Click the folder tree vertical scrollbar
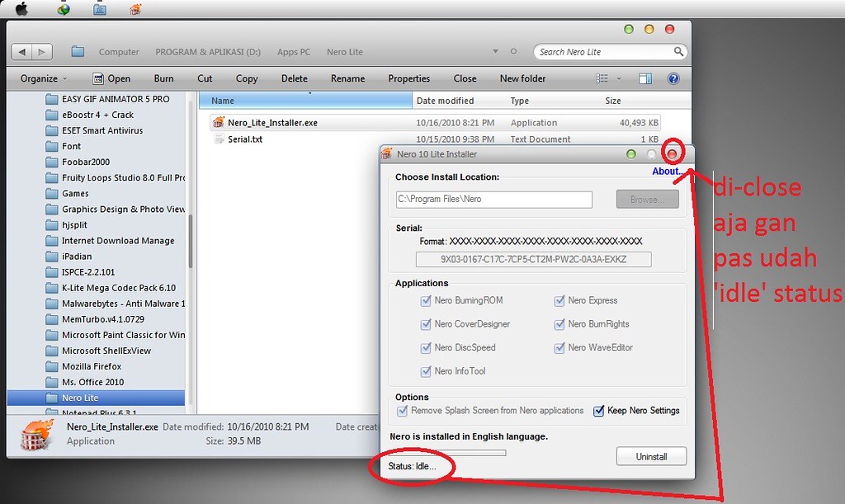Screen dimensions: 845x504 coord(191,241)
